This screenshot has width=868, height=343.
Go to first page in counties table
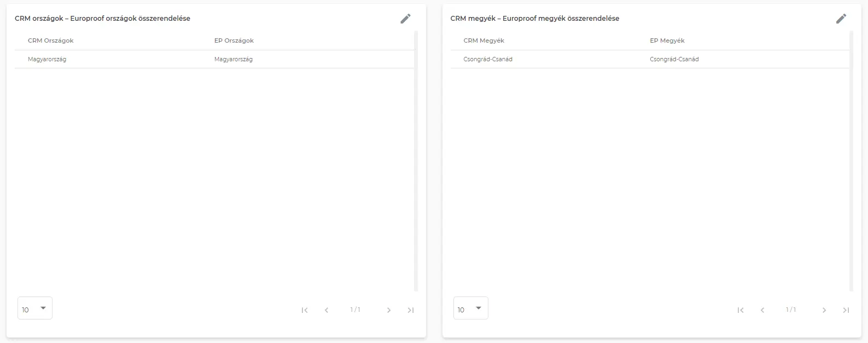coord(741,310)
